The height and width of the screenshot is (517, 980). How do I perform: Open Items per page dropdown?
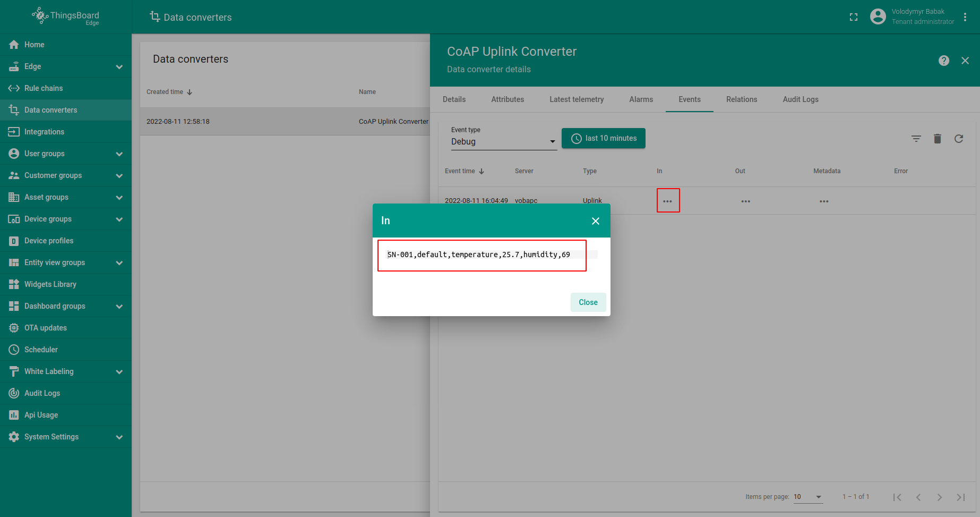point(807,497)
